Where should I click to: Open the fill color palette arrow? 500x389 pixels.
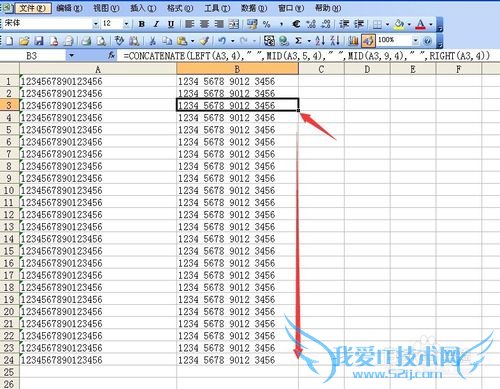[409, 24]
